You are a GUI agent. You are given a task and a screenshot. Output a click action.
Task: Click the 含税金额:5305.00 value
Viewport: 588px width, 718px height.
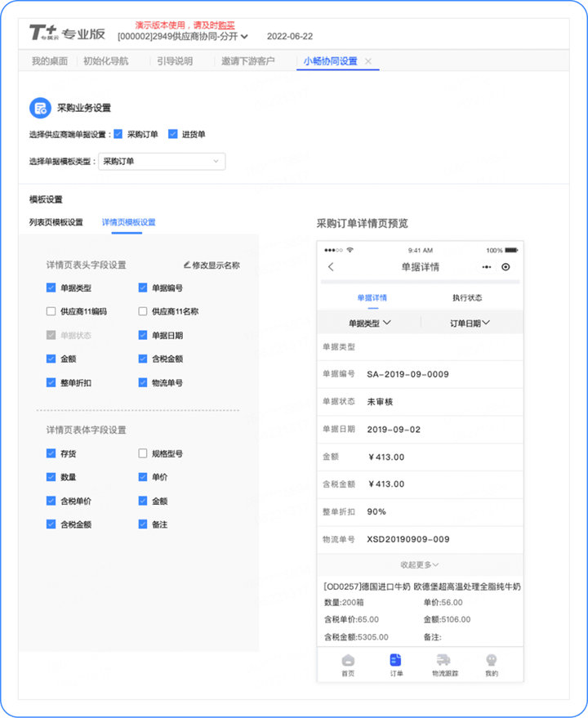(x=356, y=637)
